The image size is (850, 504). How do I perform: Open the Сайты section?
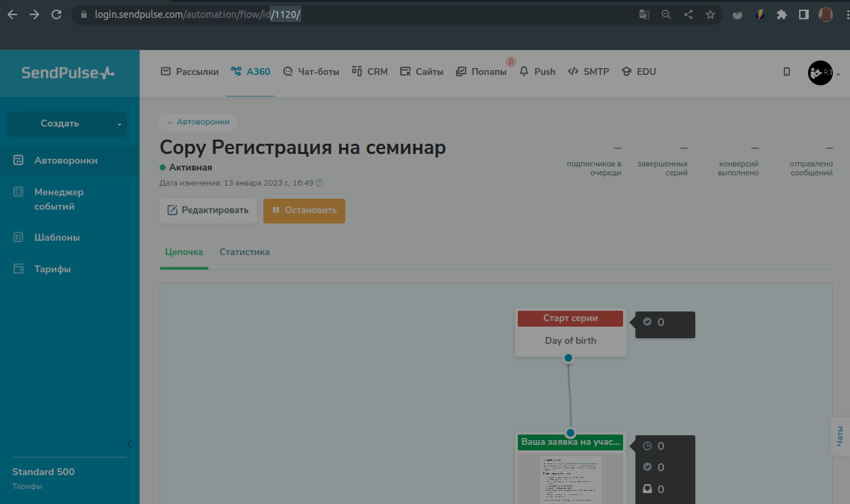(422, 72)
